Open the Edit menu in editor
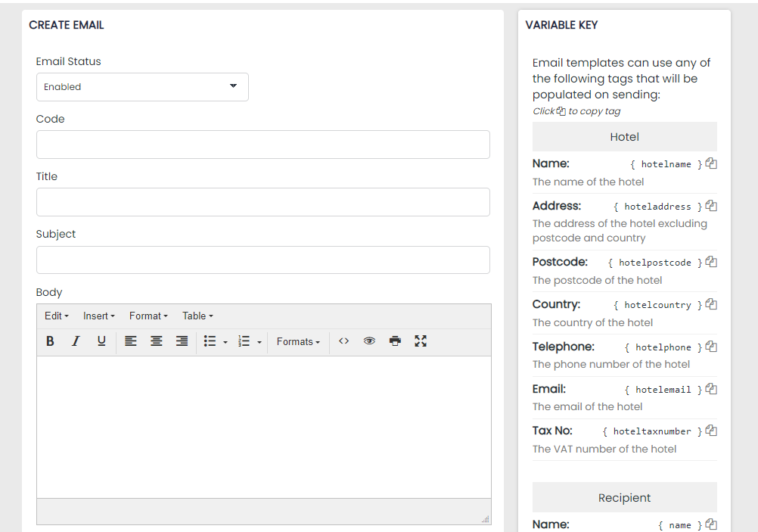Screen dimensions: 758x532 click(57, 316)
